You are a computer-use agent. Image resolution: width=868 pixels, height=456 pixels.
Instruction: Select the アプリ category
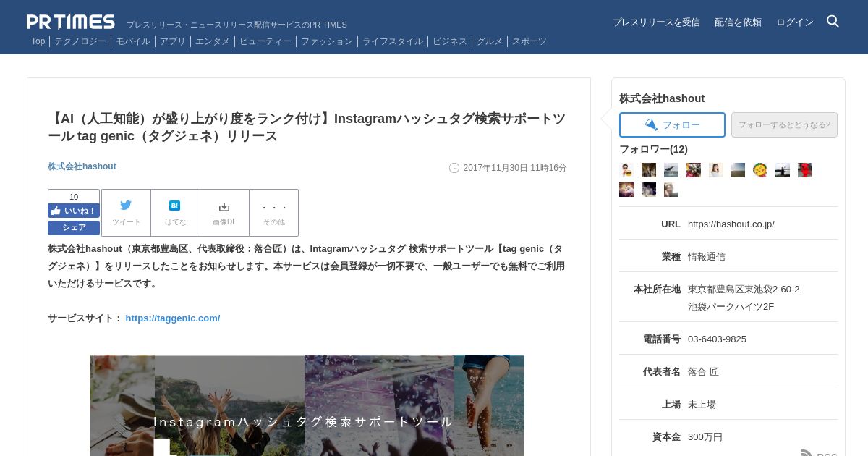click(173, 41)
